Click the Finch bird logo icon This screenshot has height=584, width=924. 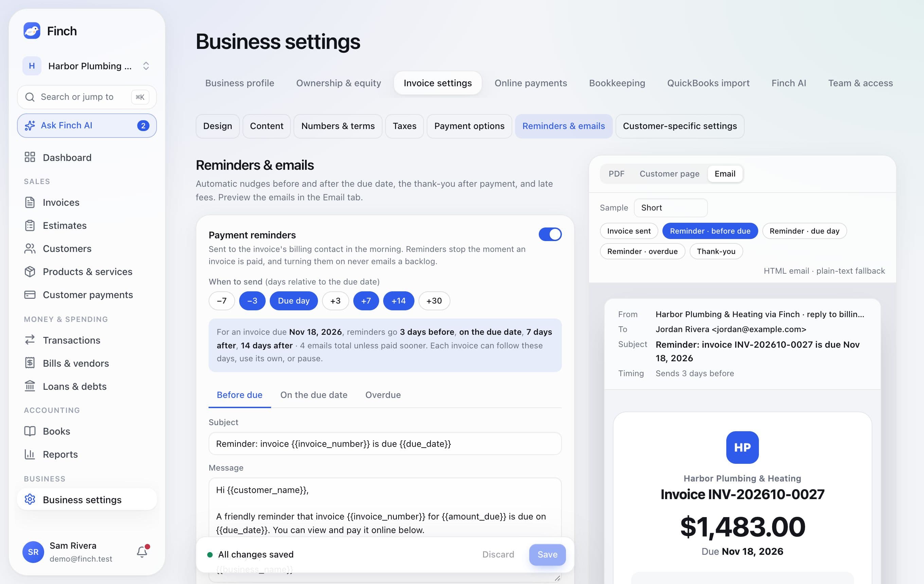32,31
